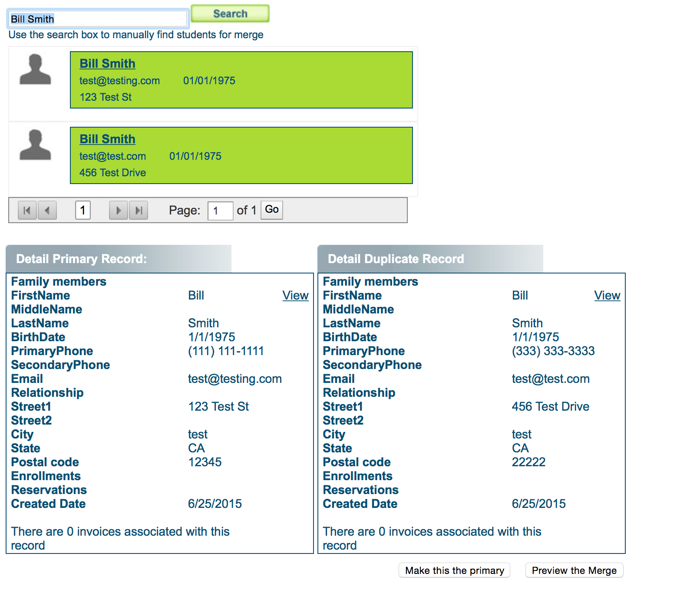Focus the student search text box

[x=98, y=19]
